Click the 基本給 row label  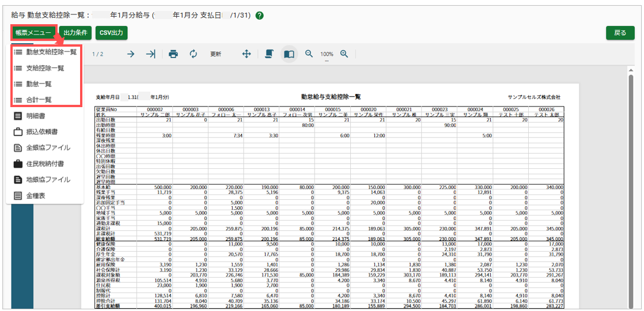[x=103, y=187]
